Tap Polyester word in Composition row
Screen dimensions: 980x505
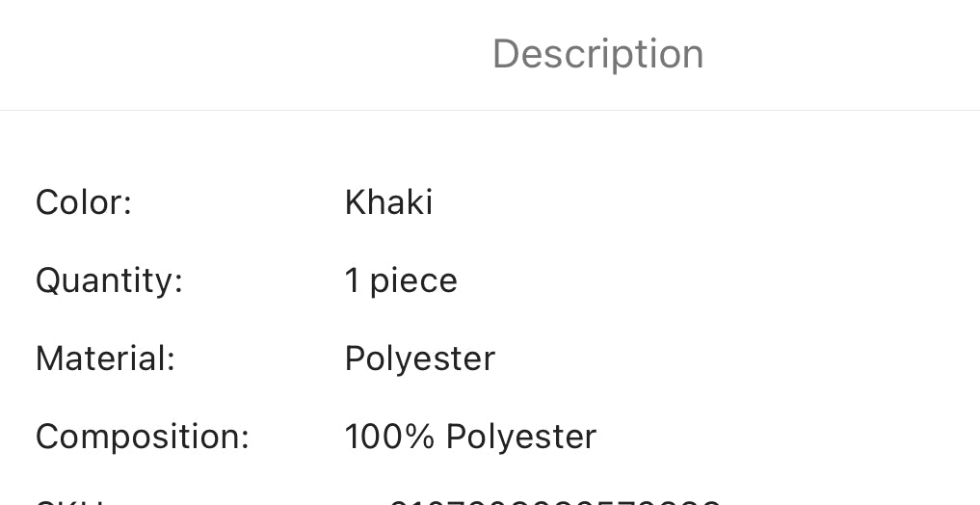pos(521,438)
